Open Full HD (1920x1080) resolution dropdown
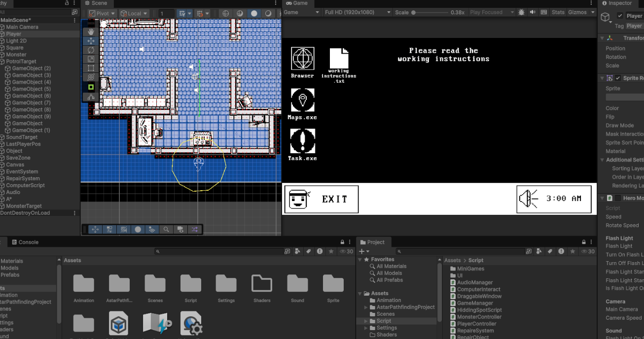644x339 pixels. pyautogui.click(x=358, y=12)
